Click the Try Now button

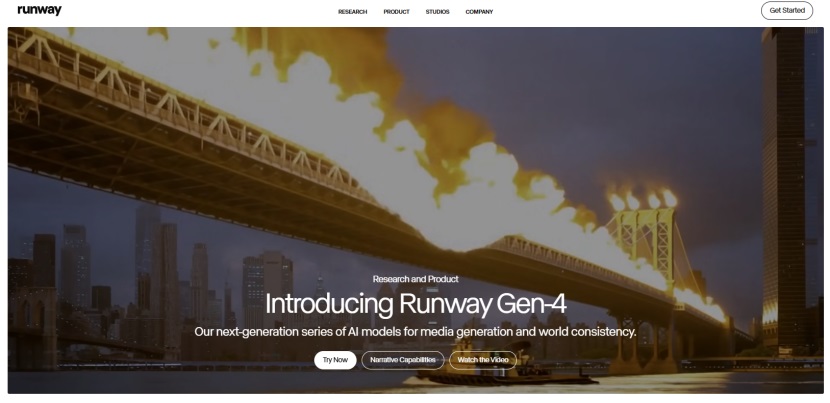point(335,360)
